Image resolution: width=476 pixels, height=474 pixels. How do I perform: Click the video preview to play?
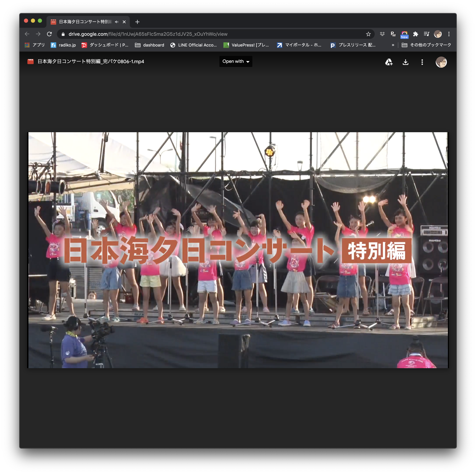tap(238, 250)
